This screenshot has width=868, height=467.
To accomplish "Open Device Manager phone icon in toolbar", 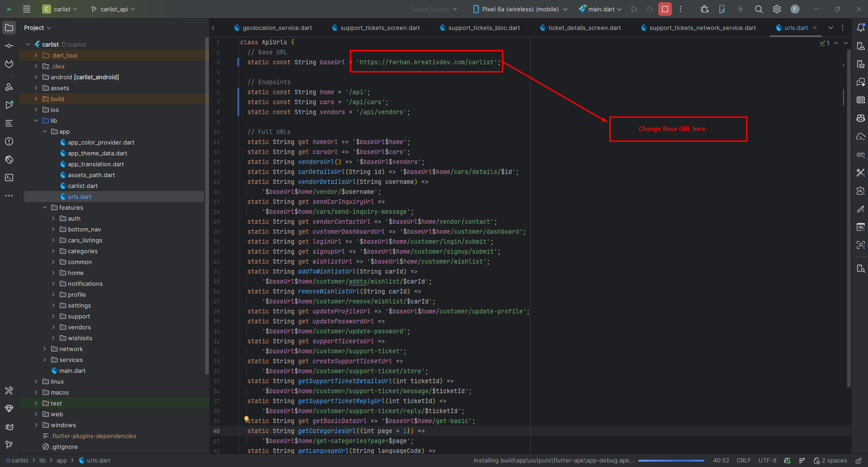I will tap(722, 9).
